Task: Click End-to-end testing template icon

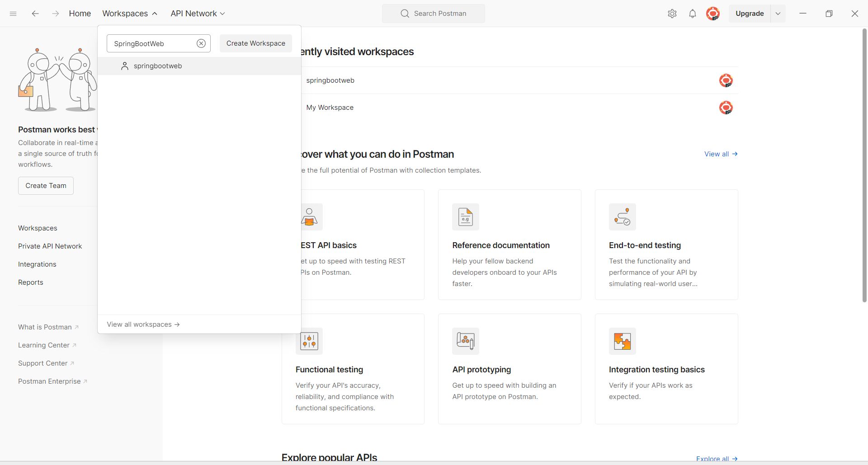Action: [x=623, y=217]
